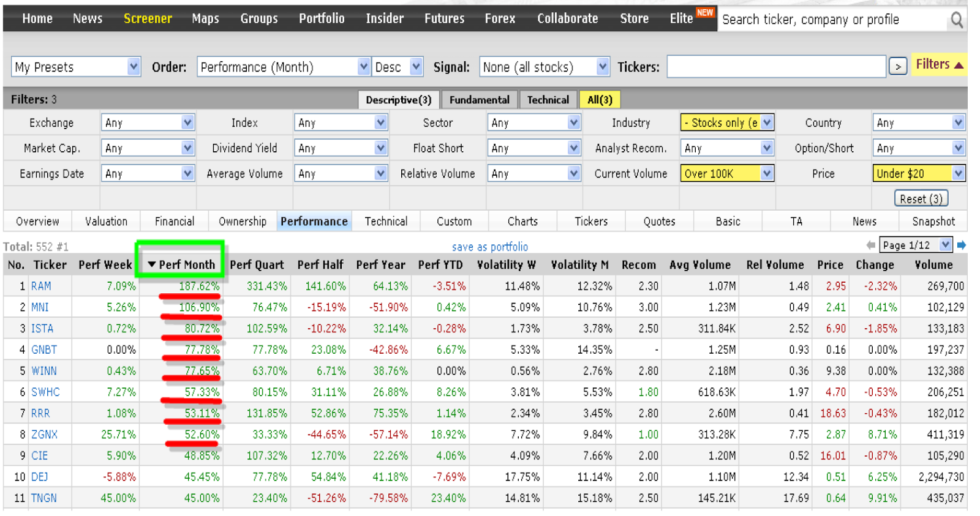Open the Sector filter dropdown
Viewport: 980px width, 516px height.
[x=534, y=123]
